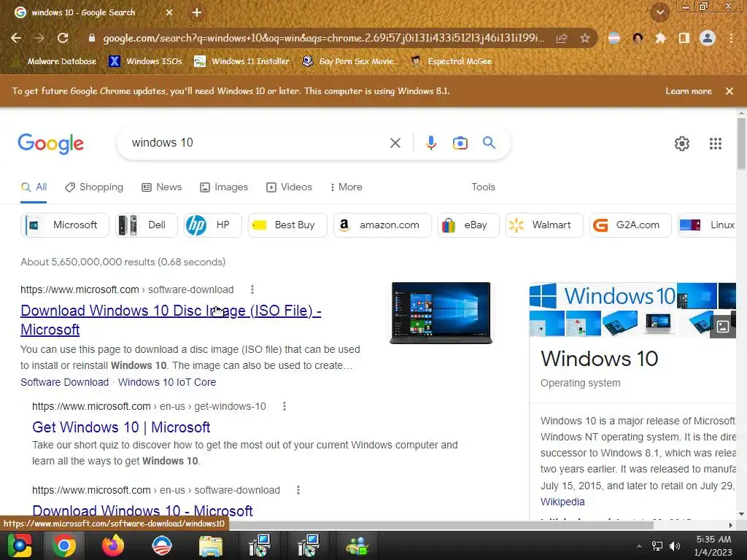Open the Windows ISOs bookmark
Screen dimensions: 747x560
pos(146,61)
